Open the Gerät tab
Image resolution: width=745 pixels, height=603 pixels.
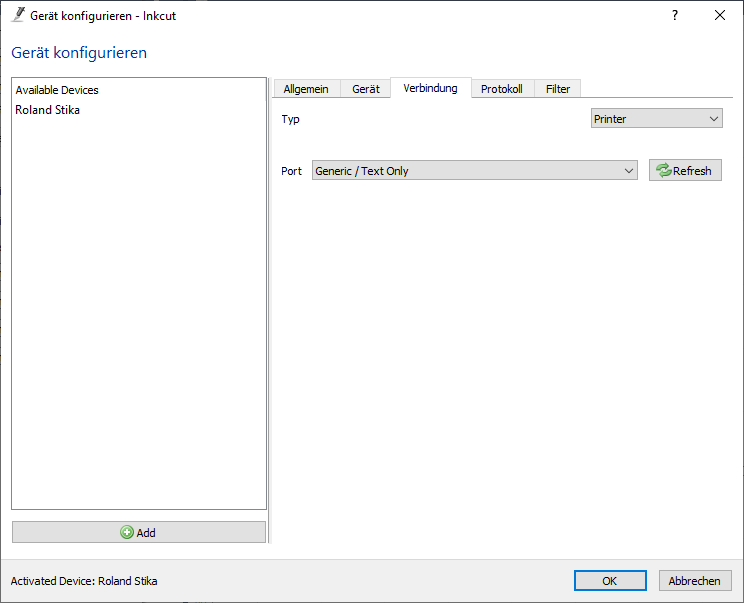click(366, 89)
